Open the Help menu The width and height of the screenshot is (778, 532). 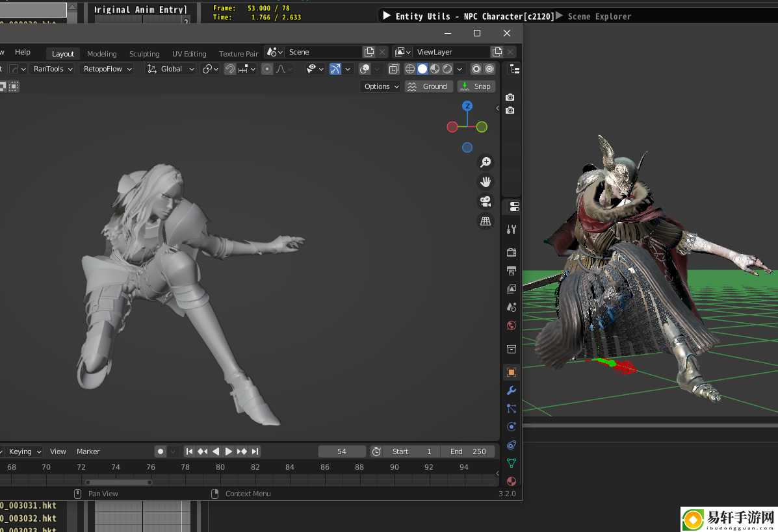click(x=22, y=52)
